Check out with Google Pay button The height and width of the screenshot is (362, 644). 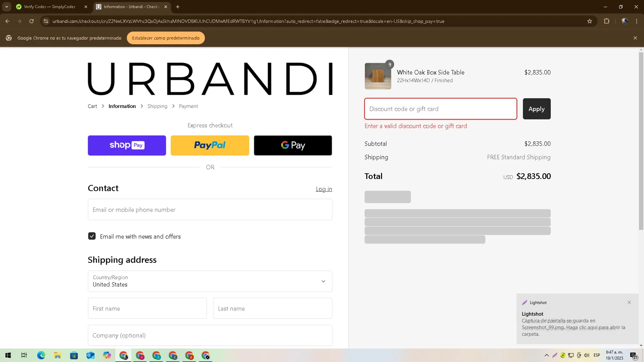pos(293,145)
